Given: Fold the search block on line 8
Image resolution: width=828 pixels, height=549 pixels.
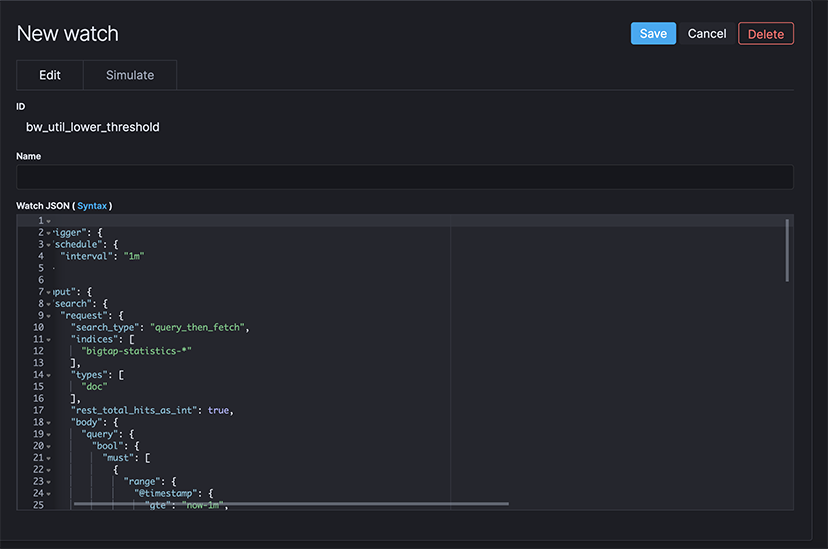Looking at the screenshot, I should pyautogui.click(x=49, y=304).
